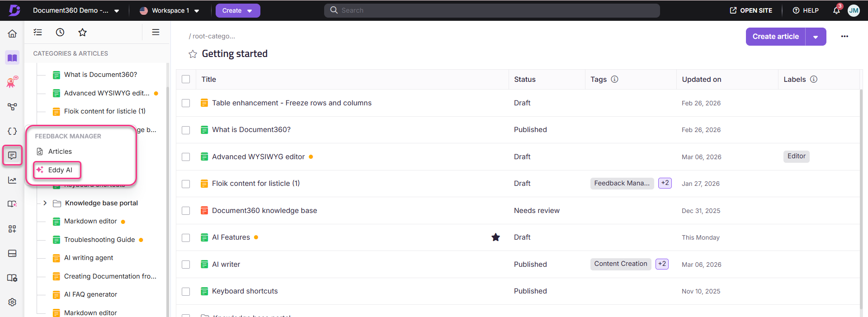
Task: Click the OPEN SITE link
Action: (x=751, y=10)
